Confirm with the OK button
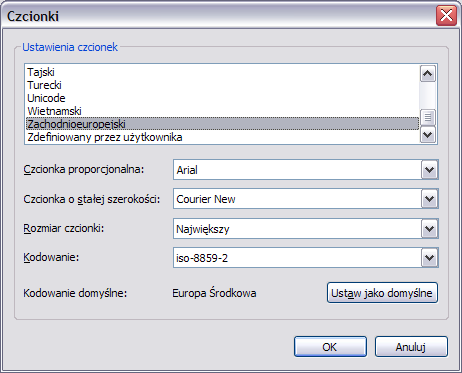Screen dimensions: 462x373 [x=330, y=347]
